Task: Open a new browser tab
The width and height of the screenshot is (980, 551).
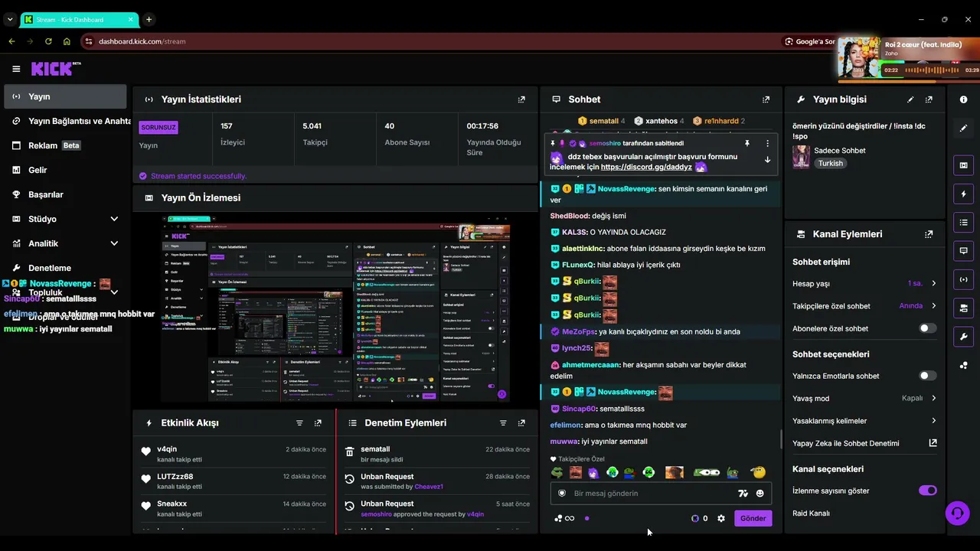Action: [149, 20]
